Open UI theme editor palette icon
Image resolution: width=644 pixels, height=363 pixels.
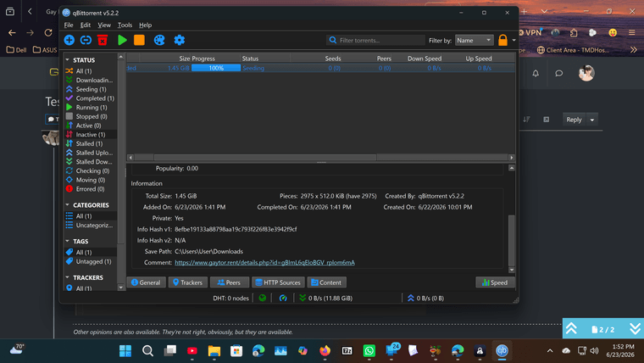[159, 41]
